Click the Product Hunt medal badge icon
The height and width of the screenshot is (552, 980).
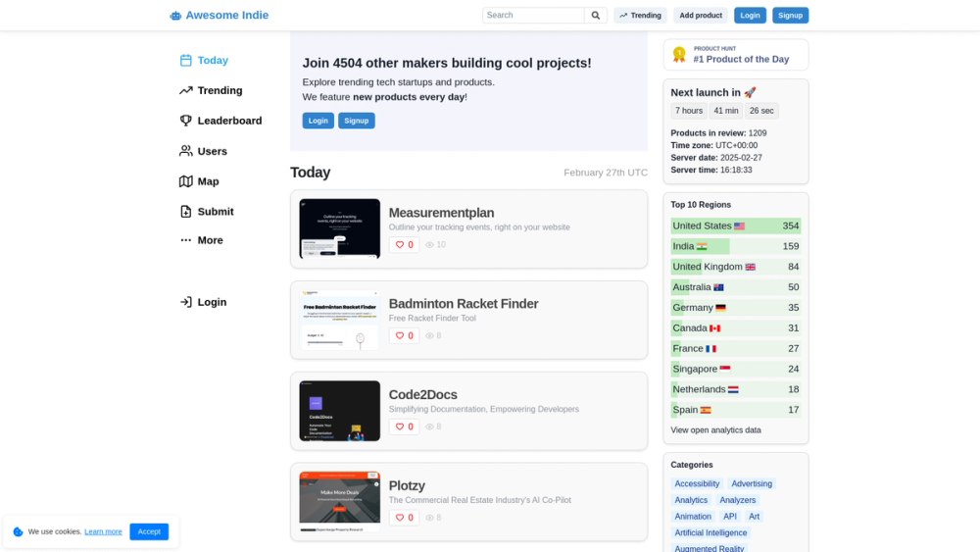[x=679, y=54]
